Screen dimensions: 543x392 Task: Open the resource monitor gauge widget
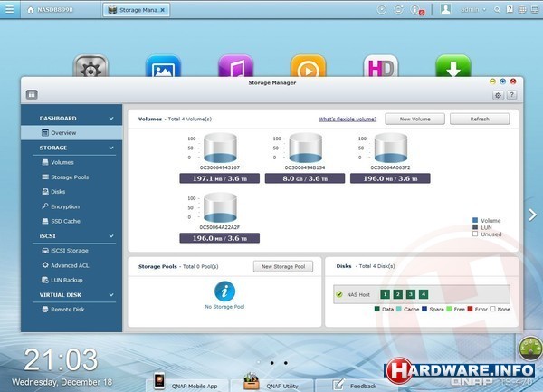530,348
